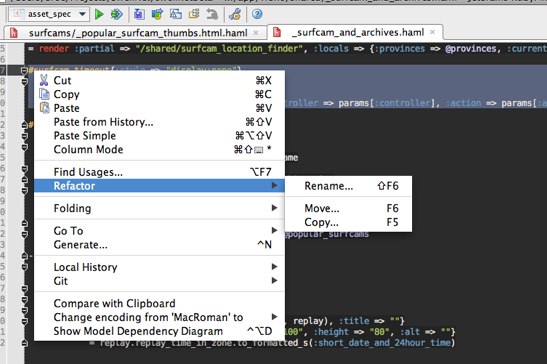Click the @provinces variable in the code
This screenshot has height=364, width=547.
(471, 48)
